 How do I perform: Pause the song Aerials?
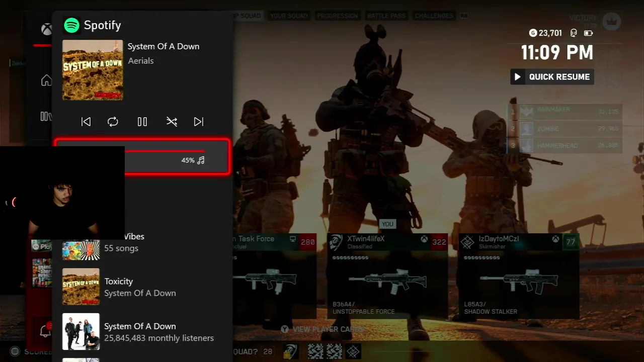point(142,122)
